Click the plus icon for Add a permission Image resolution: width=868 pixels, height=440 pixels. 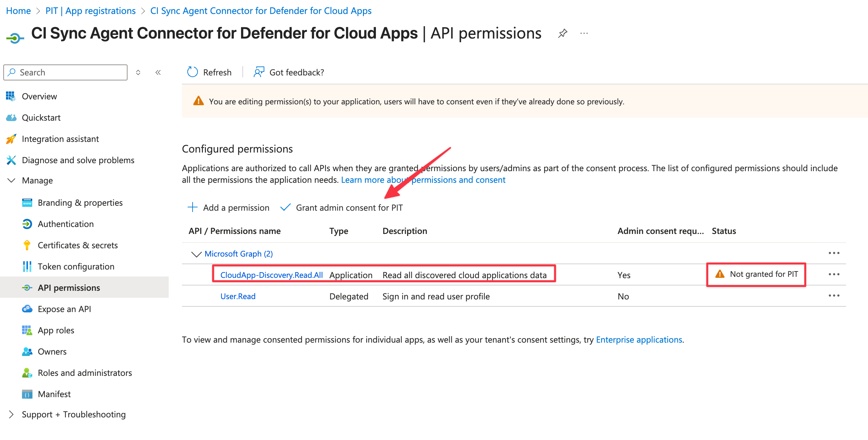pyautogui.click(x=192, y=207)
